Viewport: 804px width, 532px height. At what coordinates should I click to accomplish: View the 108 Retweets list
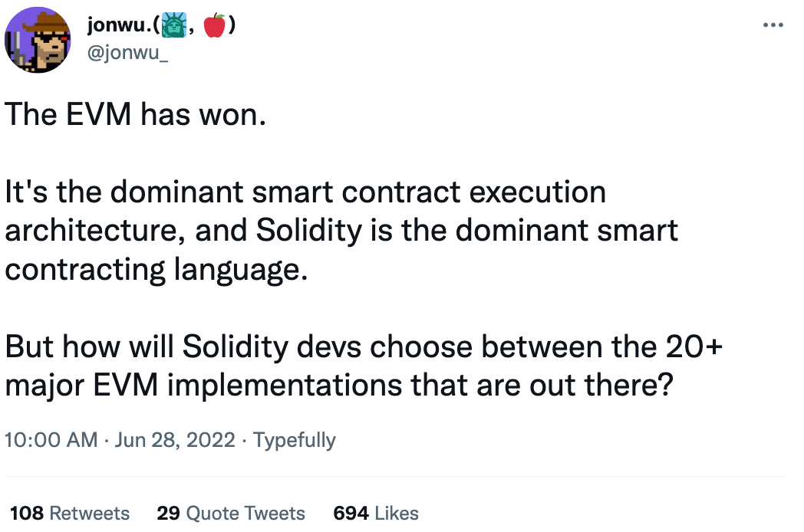70,513
